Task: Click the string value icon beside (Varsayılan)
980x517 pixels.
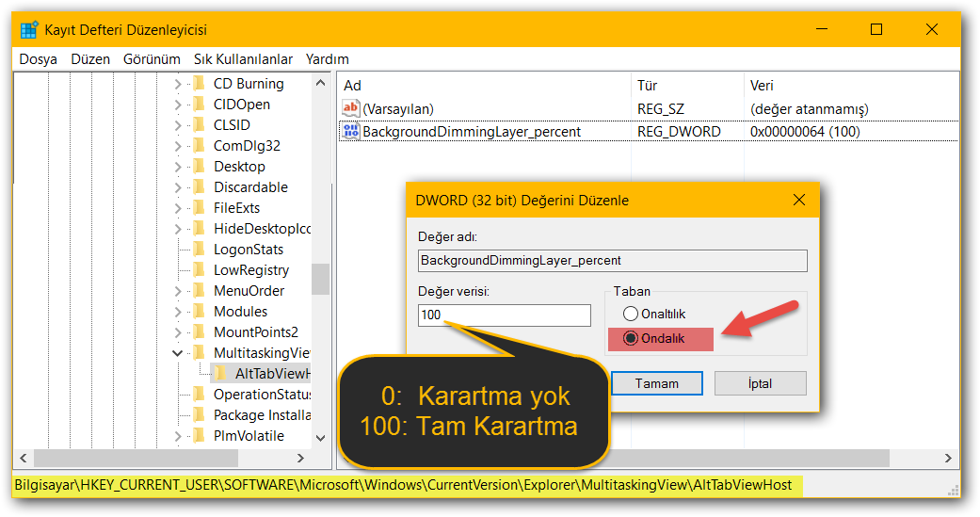Action: click(x=350, y=108)
